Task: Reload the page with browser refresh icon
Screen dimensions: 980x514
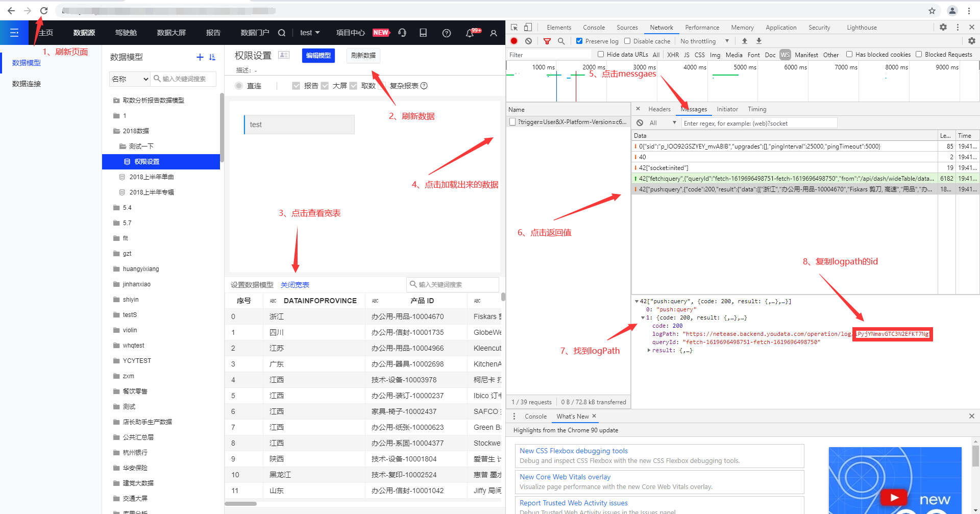Action: click(44, 11)
